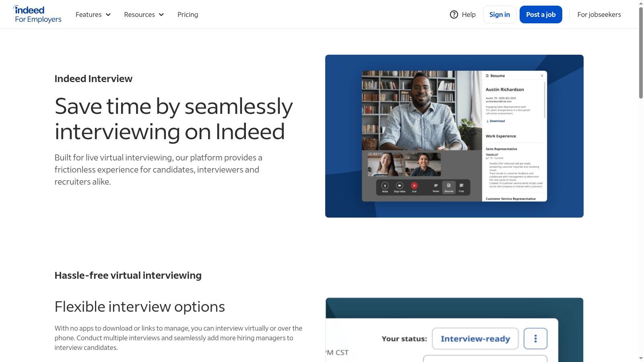Click the Sign in button
This screenshot has width=644, height=362.
point(500,14)
